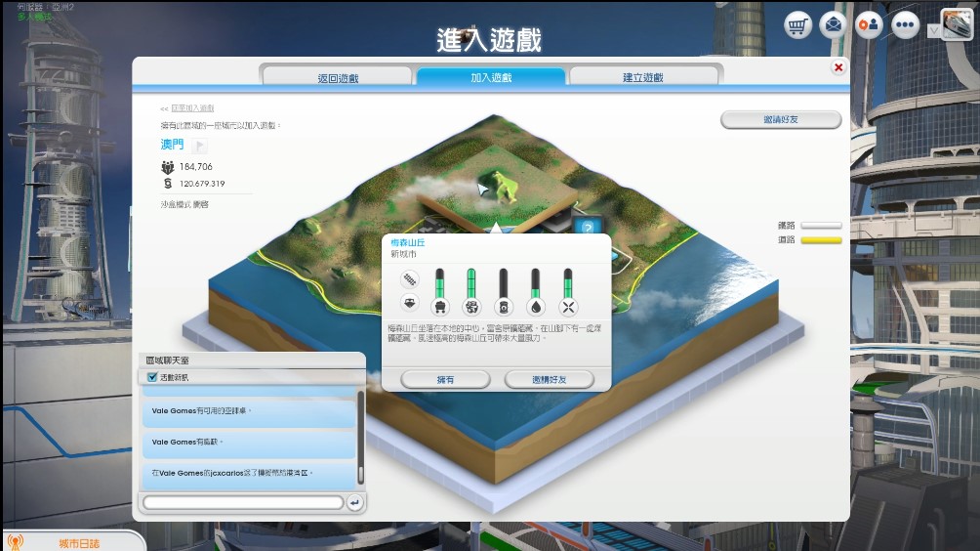Click the yellow road legend swatch
The image size is (980, 551).
pos(821,240)
